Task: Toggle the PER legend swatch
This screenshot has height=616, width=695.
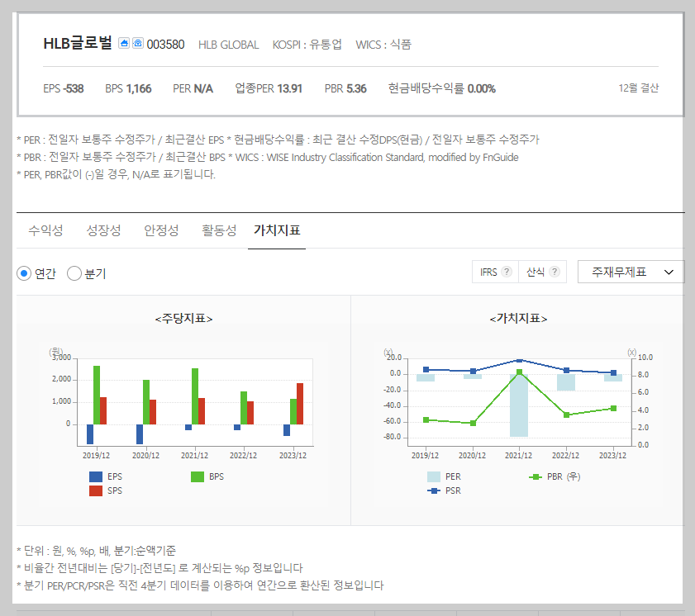Action: pos(434,476)
